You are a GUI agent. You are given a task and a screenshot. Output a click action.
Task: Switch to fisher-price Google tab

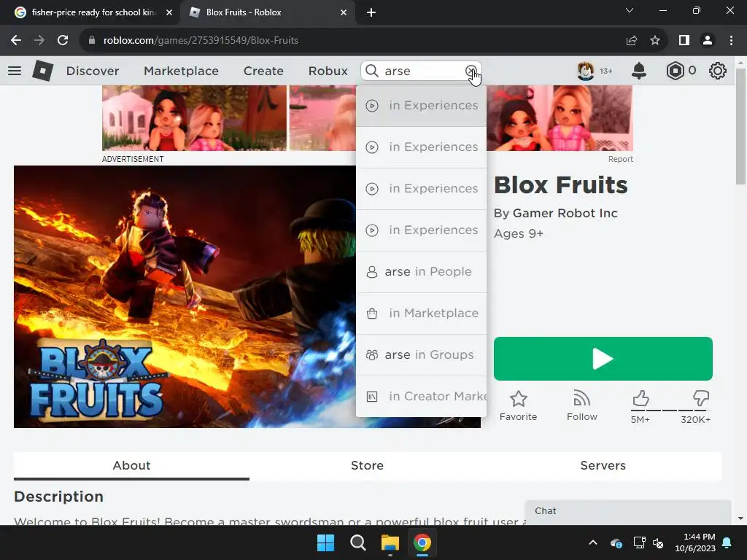click(90, 12)
